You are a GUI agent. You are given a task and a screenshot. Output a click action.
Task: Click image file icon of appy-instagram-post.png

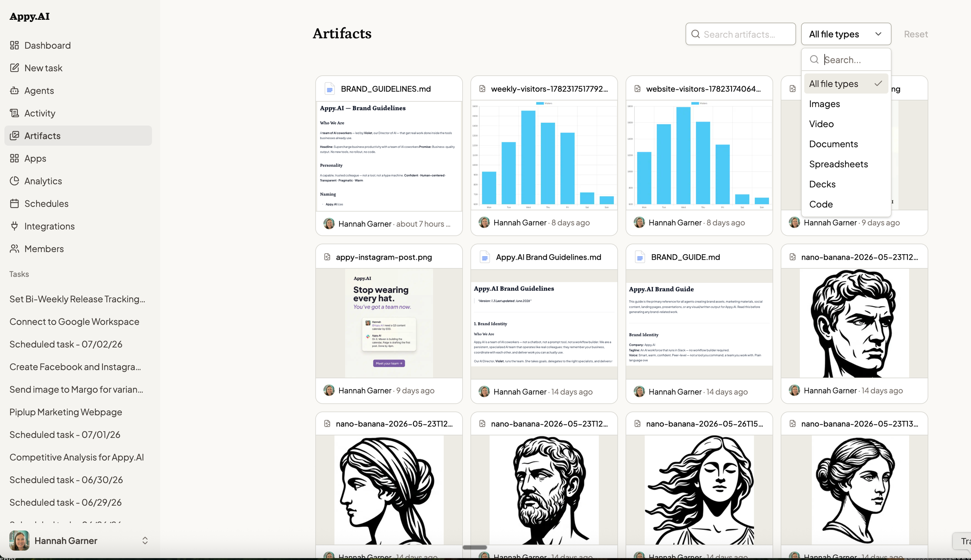[327, 257]
